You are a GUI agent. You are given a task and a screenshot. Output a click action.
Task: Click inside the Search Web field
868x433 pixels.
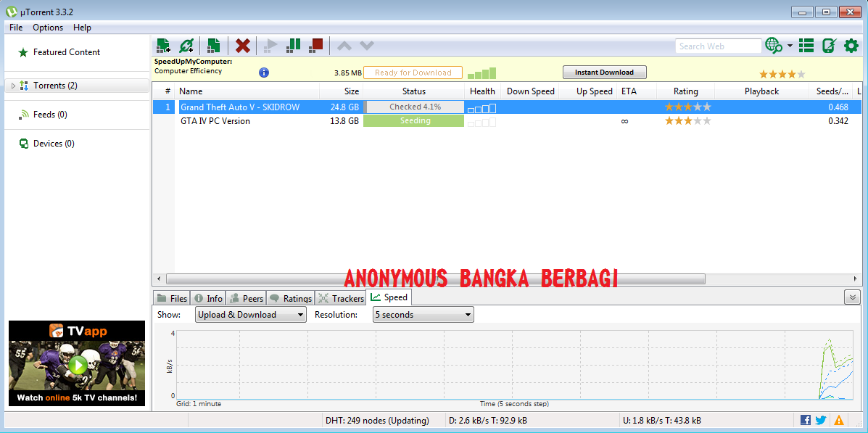718,46
